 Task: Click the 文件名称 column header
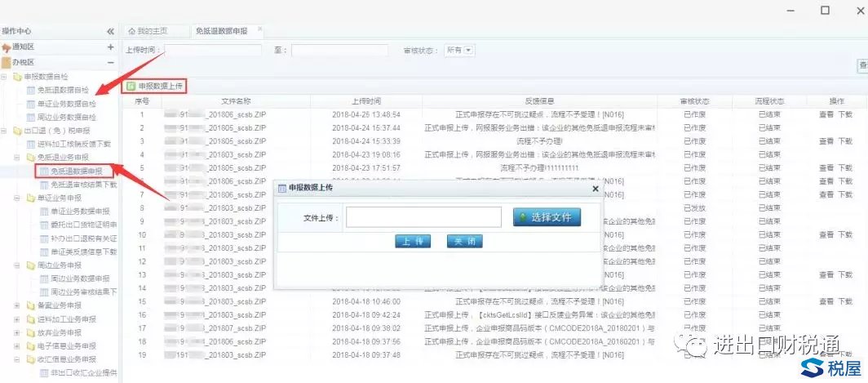[237, 101]
